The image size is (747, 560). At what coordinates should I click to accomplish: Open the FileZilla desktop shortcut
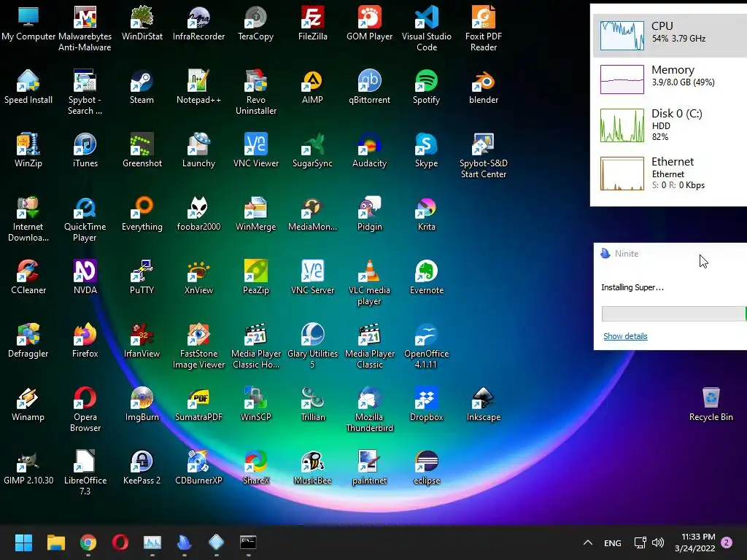pyautogui.click(x=312, y=23)
